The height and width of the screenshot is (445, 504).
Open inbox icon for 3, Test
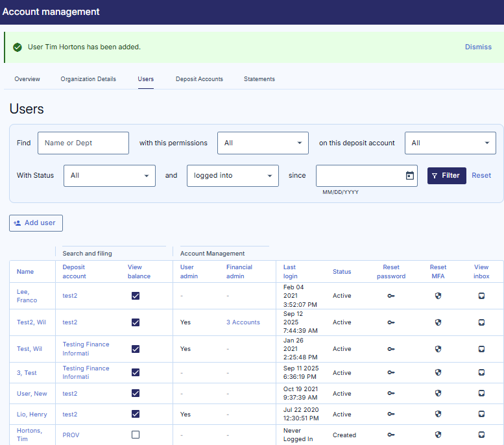(x=481, y=373)
